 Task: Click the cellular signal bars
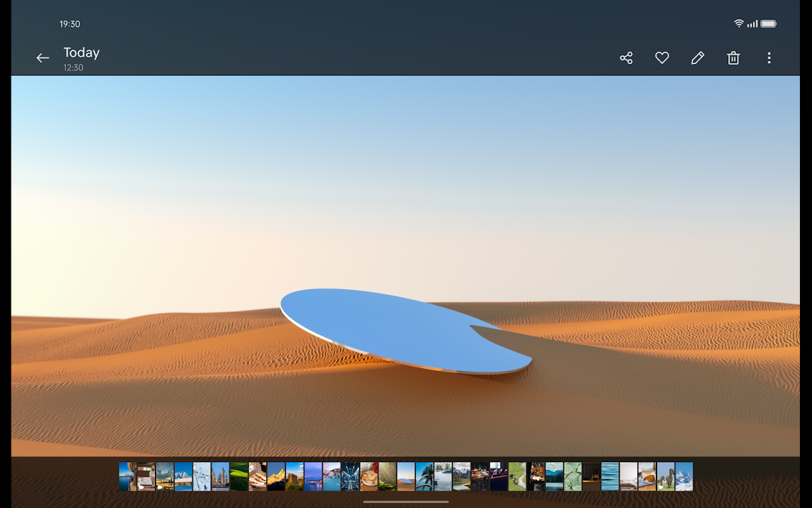[752, 23]
